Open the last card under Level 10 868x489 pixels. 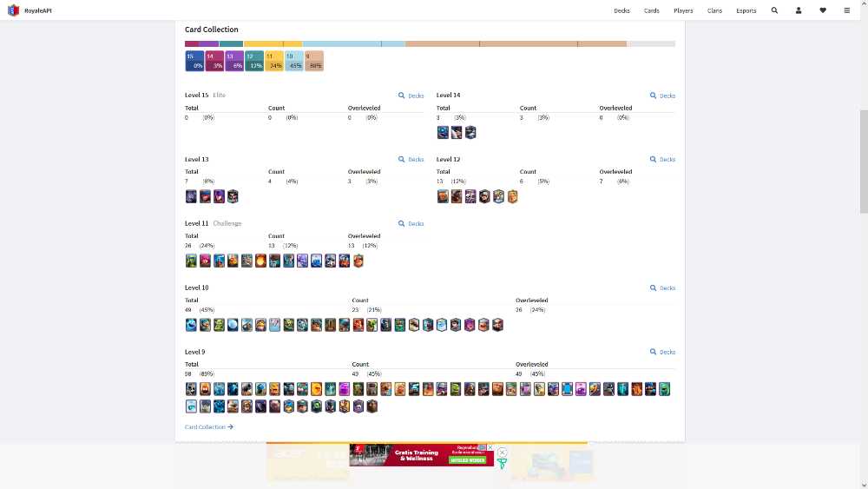[497, 325]
